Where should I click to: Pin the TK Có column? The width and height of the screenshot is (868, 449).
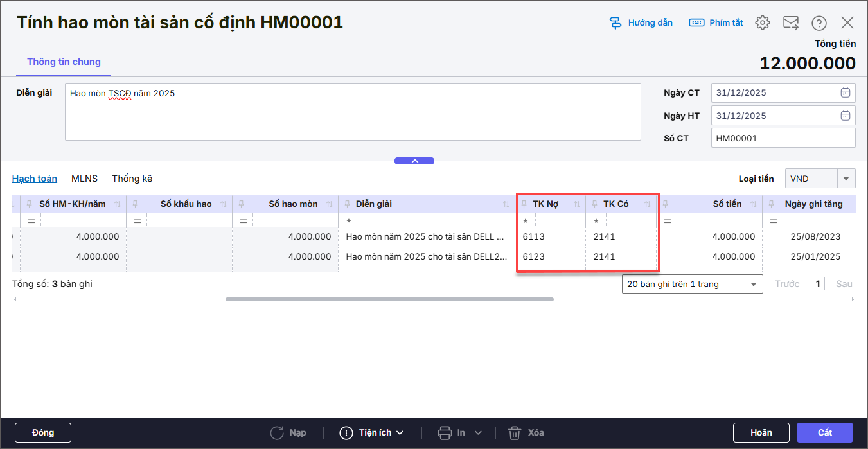595,204
